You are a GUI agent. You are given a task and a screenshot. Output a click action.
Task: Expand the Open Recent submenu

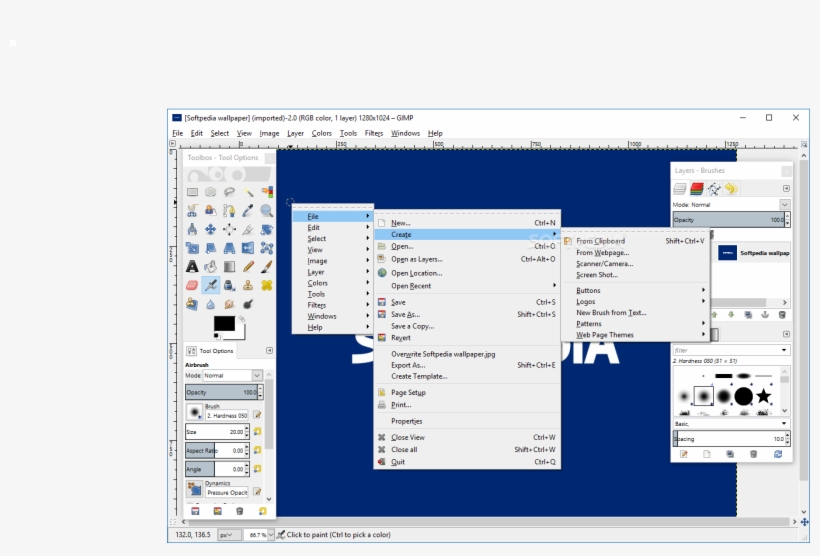468,286
